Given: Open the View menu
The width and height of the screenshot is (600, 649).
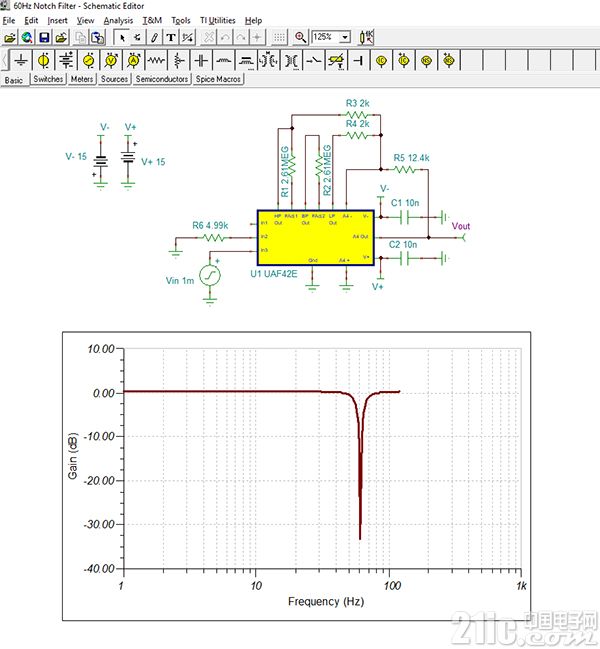Looking at the screenshot, I should click(85, 20).
